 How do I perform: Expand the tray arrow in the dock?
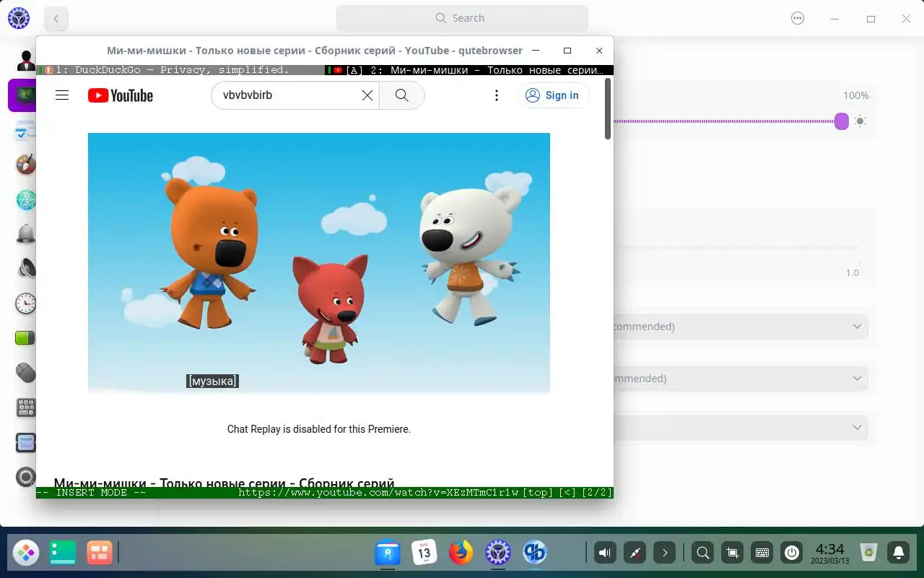[664, 553]
